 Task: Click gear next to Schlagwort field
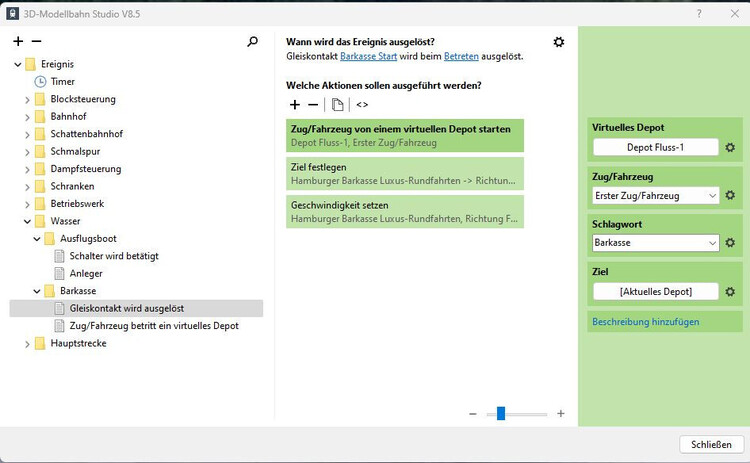click(730, 243)
